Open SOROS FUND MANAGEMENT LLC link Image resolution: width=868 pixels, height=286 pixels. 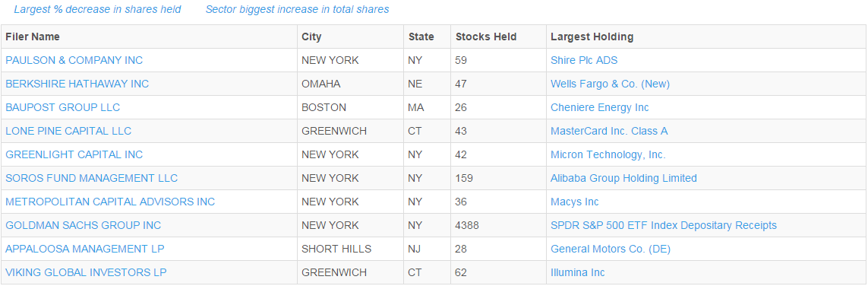[x=91, y=179]
